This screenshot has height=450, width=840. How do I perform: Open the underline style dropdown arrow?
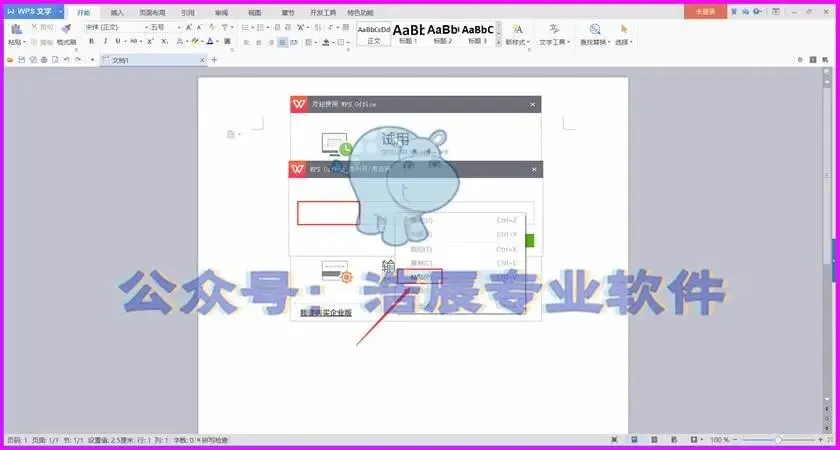(x=125, y=41)
